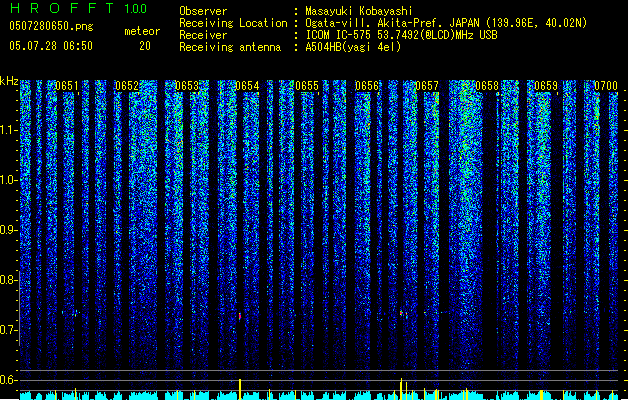Click the 0651 time marker
This screenshot has width=629, height=400.
67,86
